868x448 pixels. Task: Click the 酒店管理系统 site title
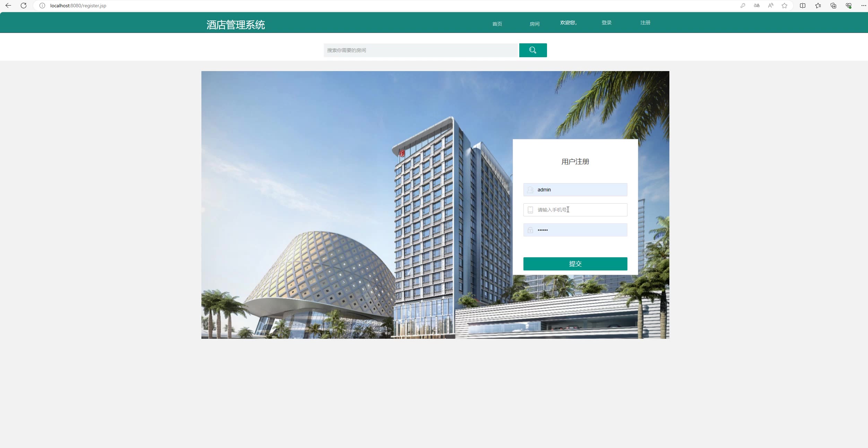click(x=236, y=25)
